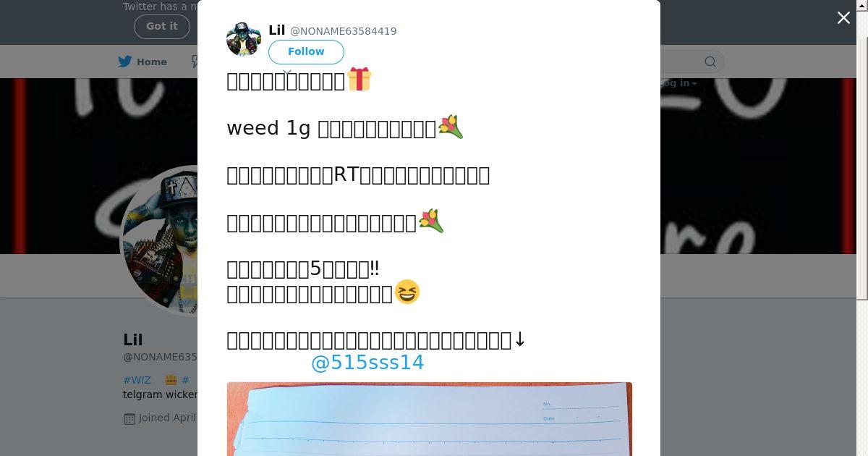Click the Lil display name in tweet
The height and width of the screenshot is (456, 868).
[277, 30]
